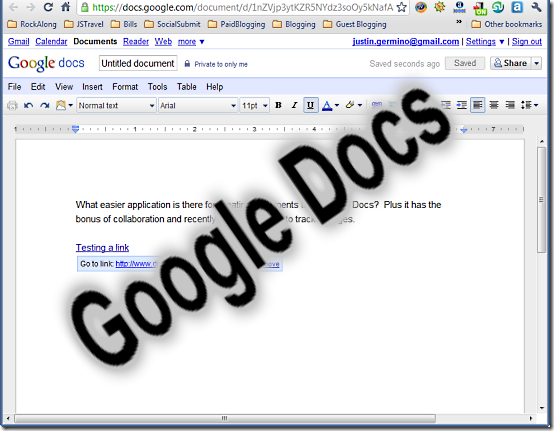Image resolution: width=554 pixels, height=431 pixels.
Task: Click the left indent marker on ruler
Action: 75,129
